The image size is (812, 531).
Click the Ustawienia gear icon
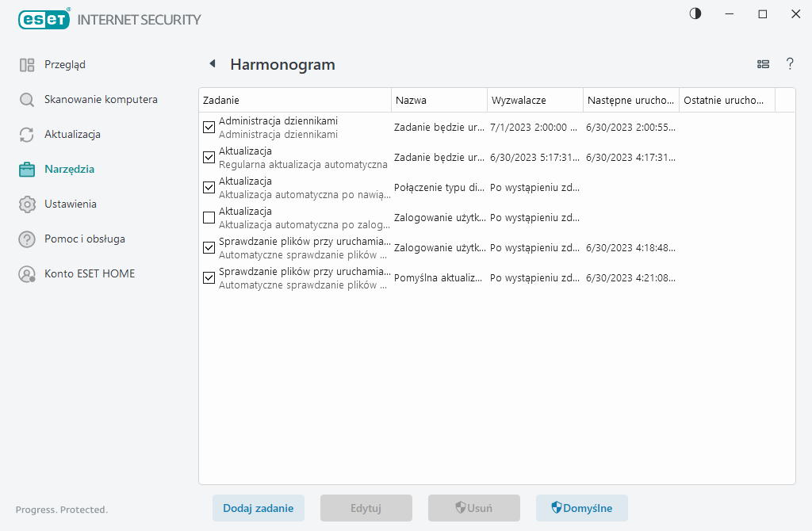27,204
